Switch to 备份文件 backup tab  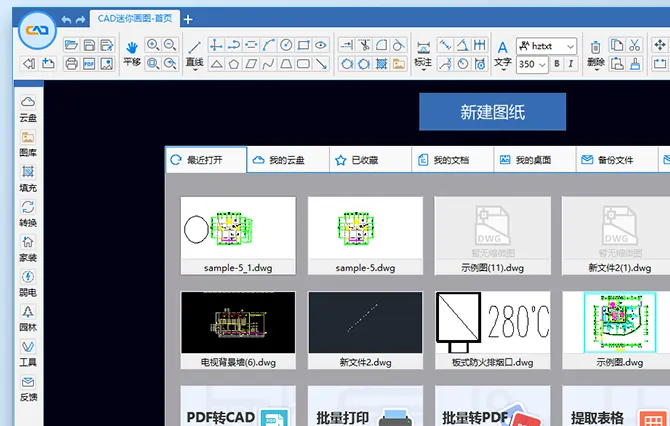coord(616,160)
